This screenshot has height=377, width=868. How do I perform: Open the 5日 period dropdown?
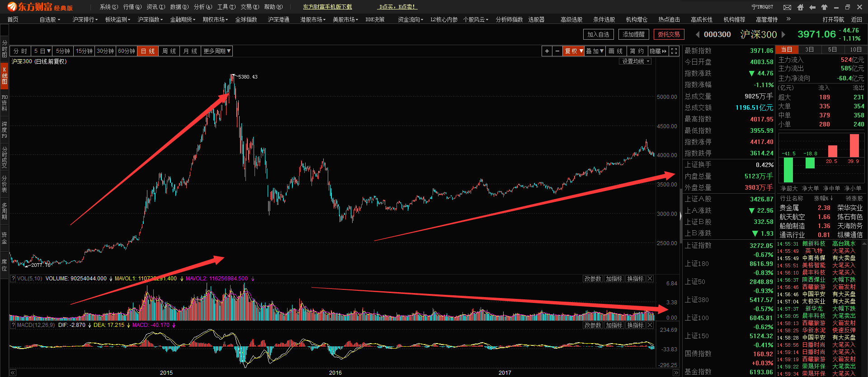click(x=42, y=51)
